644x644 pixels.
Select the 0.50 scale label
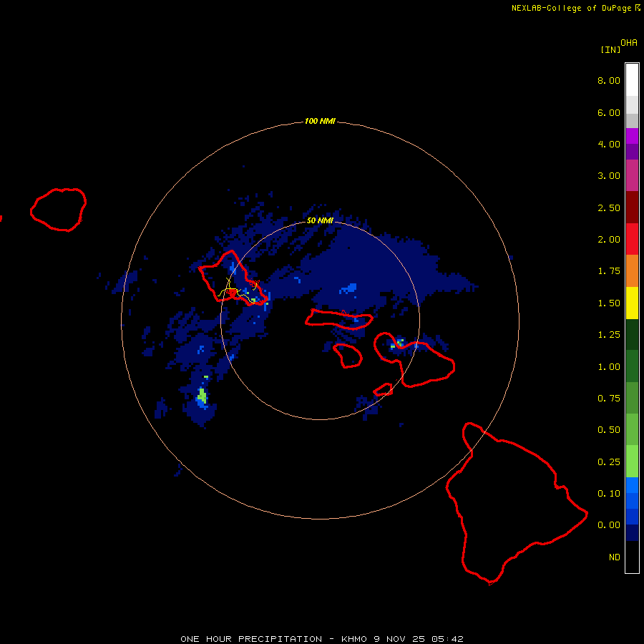tap(609, 430)
